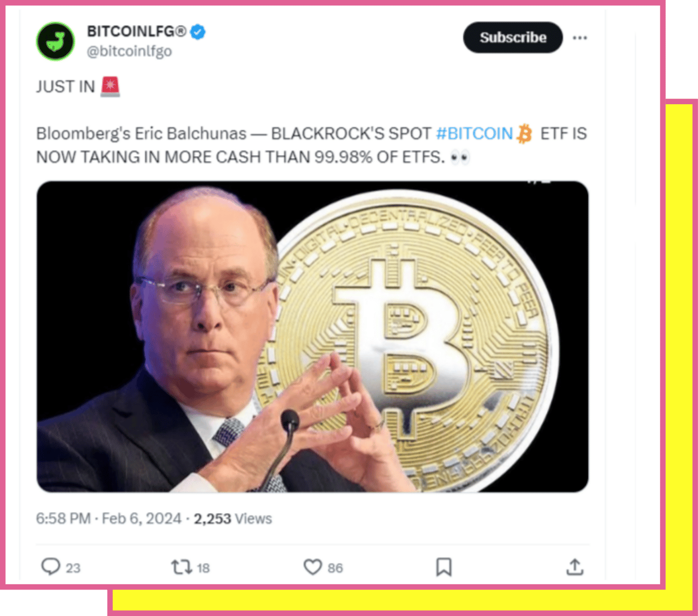
Task: Click the 86 likes count
Action: tap(335, 568)
